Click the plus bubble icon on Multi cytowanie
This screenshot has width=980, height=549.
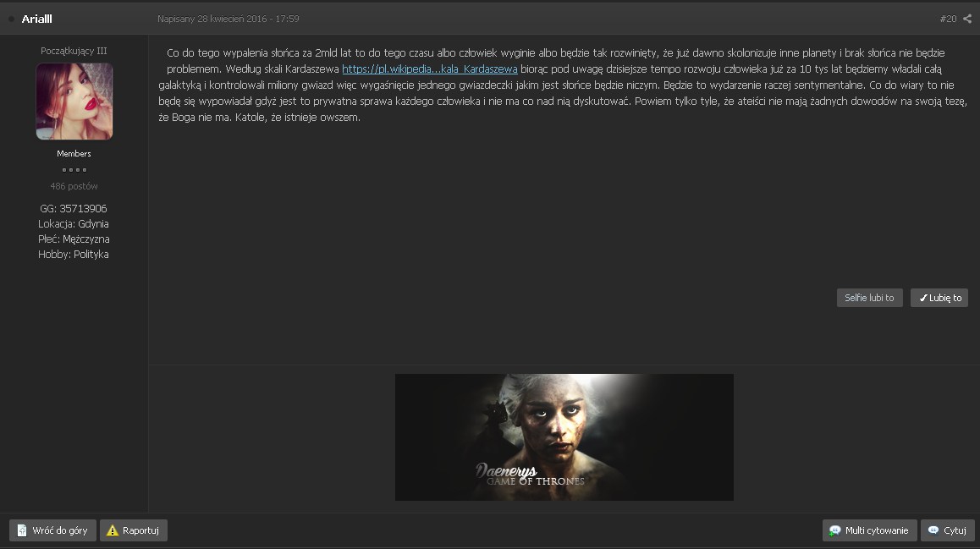(834, 530)
